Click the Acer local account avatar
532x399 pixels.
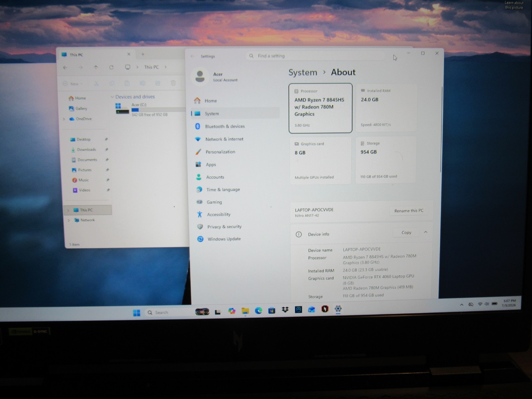point(200,76)
